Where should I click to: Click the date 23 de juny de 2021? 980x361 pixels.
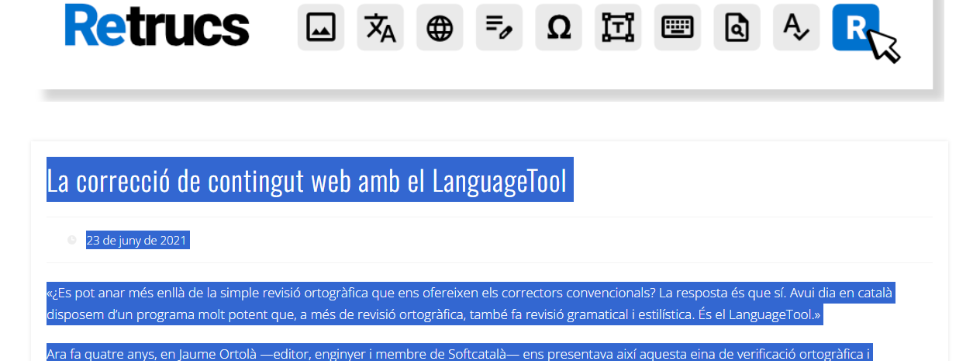click(136, 241)
